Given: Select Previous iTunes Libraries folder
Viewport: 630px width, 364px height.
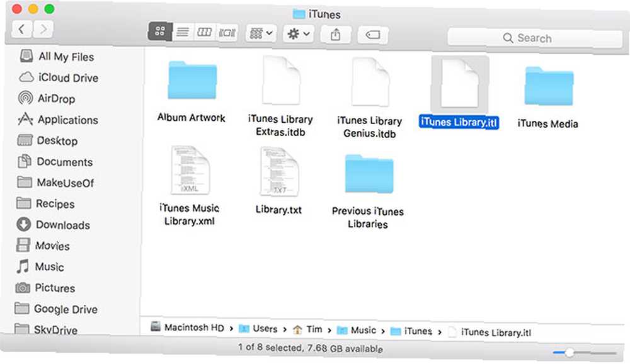Looking at the screenshot, I should click(x=369, y=174).
